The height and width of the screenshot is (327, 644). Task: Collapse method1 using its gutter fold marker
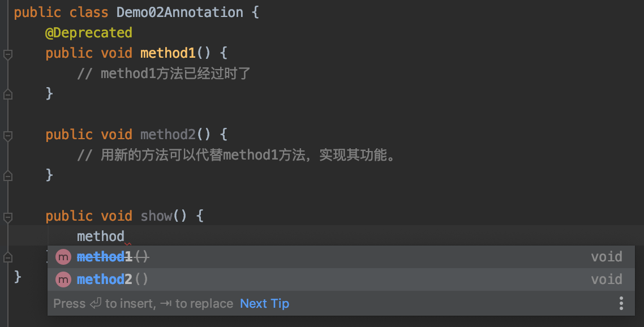tap(8, 54)
